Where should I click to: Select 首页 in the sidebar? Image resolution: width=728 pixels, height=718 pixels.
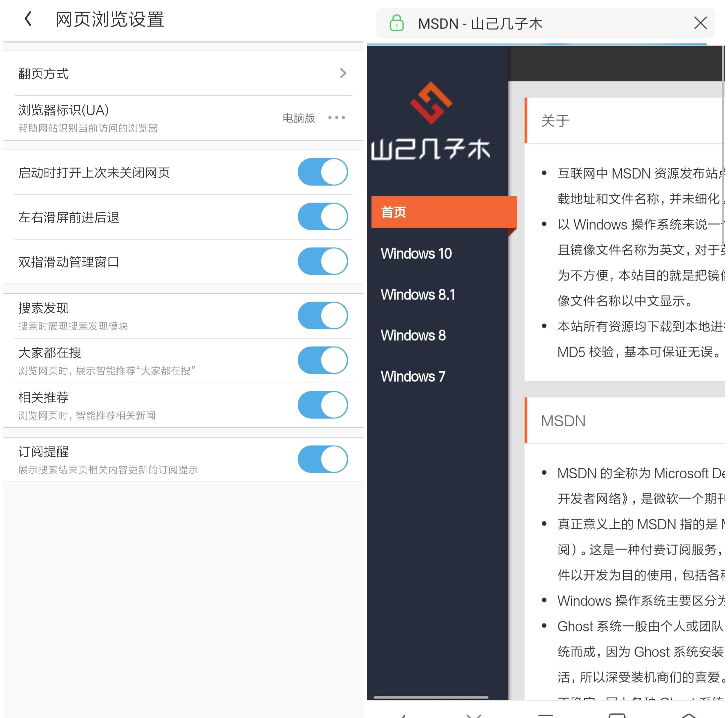point(444,212)
